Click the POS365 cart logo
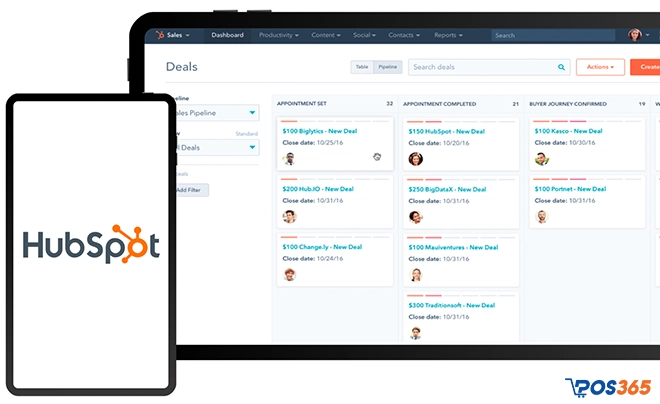 [x=608, y=387]
